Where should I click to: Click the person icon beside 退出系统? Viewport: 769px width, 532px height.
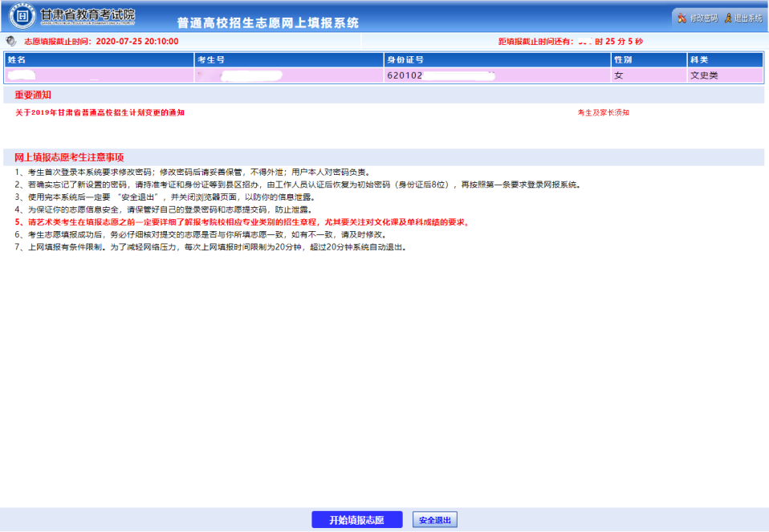click(728, 18)
